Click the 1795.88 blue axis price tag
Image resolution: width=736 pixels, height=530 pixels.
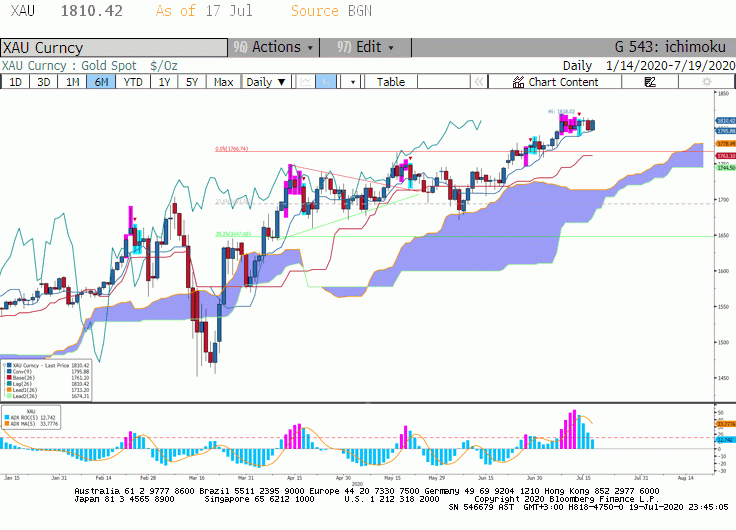tap(726, 131)
